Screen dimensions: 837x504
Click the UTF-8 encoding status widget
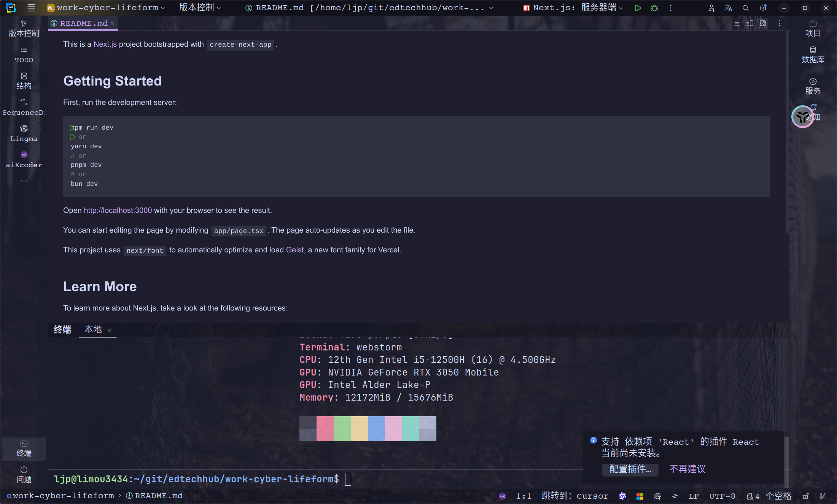722,496
